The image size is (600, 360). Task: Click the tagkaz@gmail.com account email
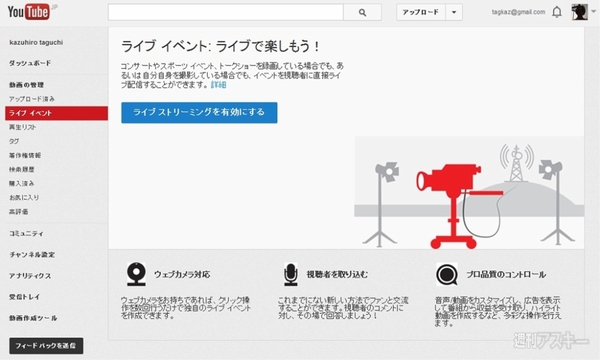pos(518,12)
